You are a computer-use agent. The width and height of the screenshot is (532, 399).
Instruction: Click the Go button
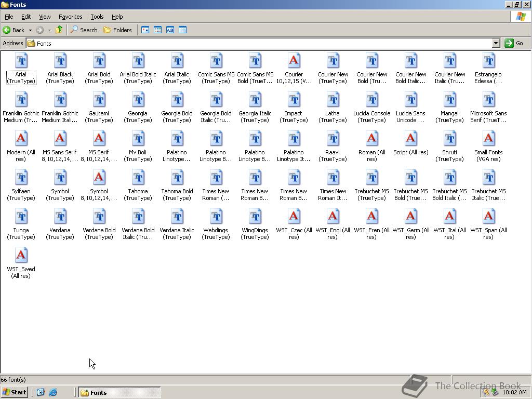coord(514,43)
